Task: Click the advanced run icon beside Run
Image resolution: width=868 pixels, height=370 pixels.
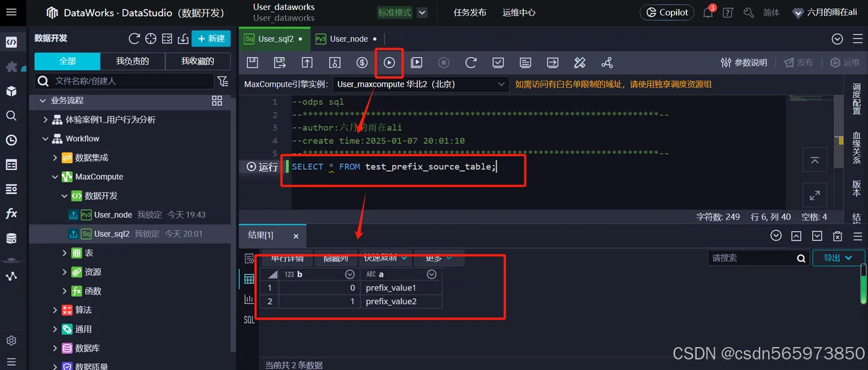Action: [x=417, y=63]
